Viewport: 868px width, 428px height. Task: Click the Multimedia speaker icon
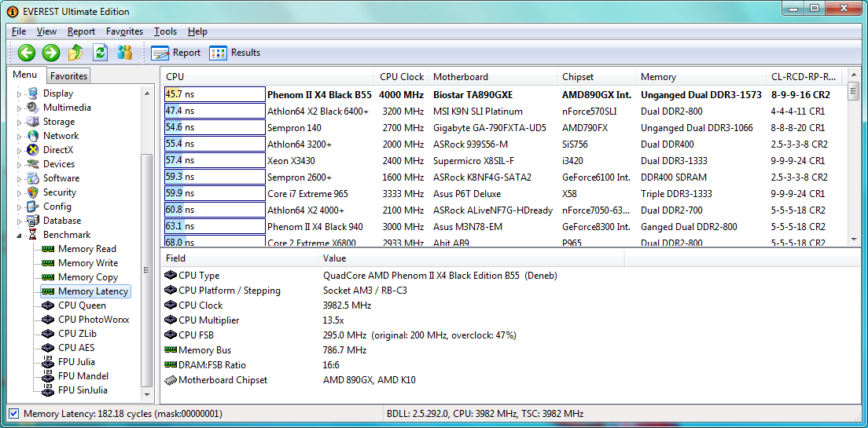pos(33,108)
